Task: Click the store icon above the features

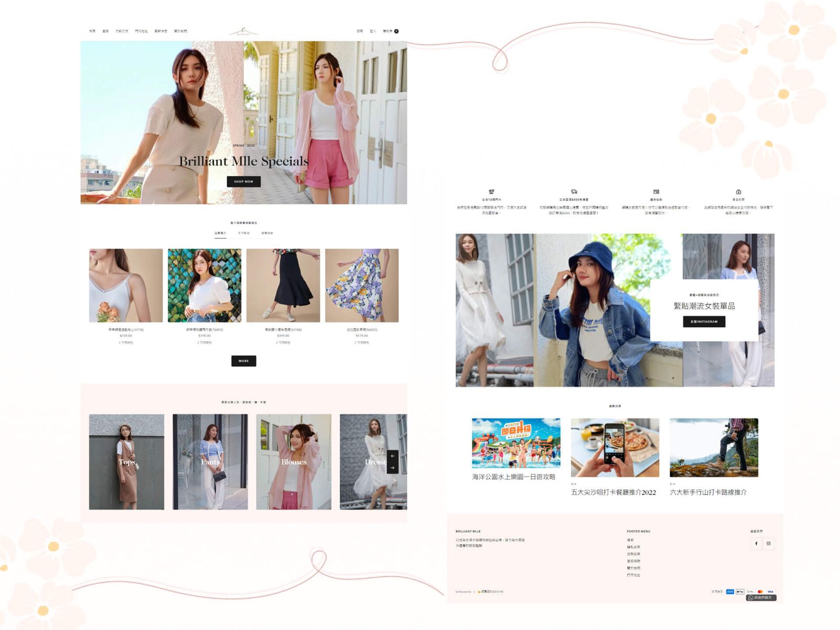Action: pyautogui.click(x=491, y=192)
